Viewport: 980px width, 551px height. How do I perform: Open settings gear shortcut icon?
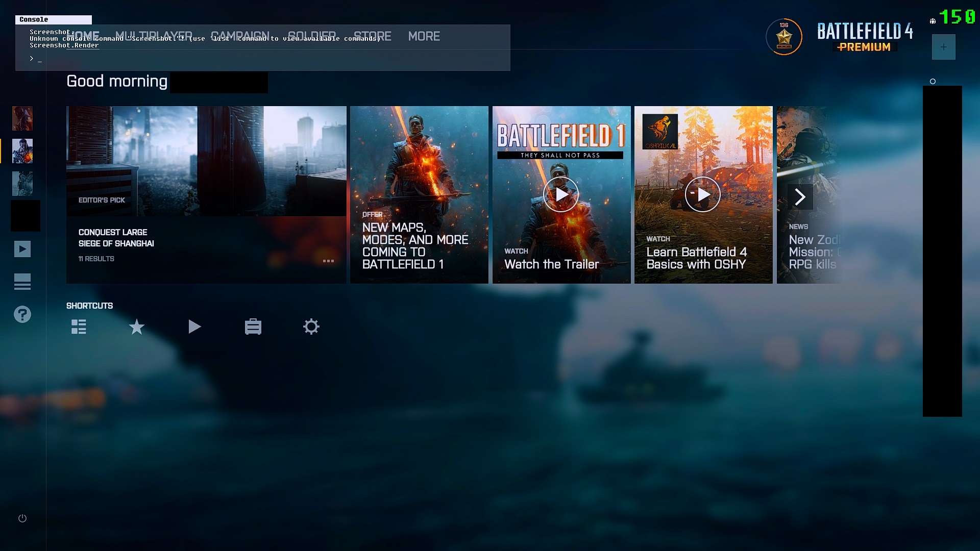pos(311,327)
